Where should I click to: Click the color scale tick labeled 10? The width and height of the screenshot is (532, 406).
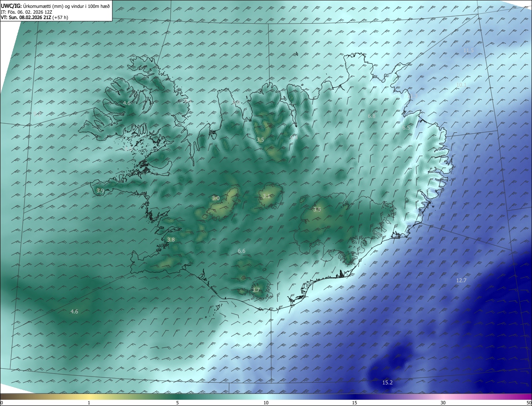[266, 403]
